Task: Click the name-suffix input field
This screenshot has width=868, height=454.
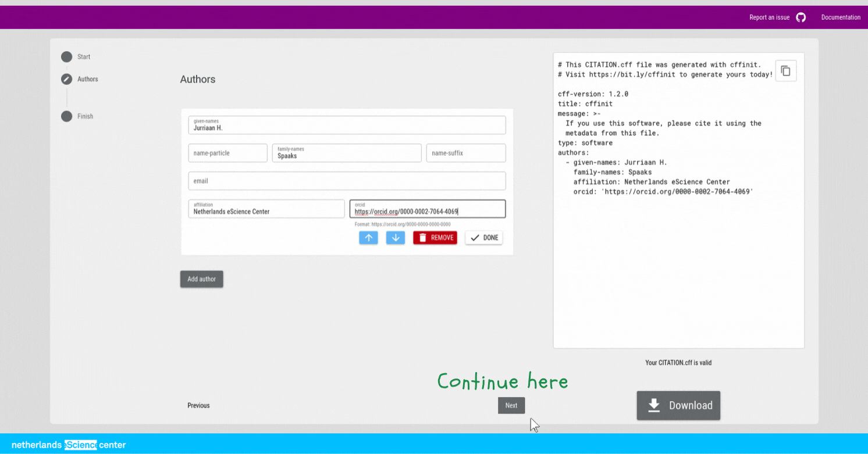Action: pos(465,153)
